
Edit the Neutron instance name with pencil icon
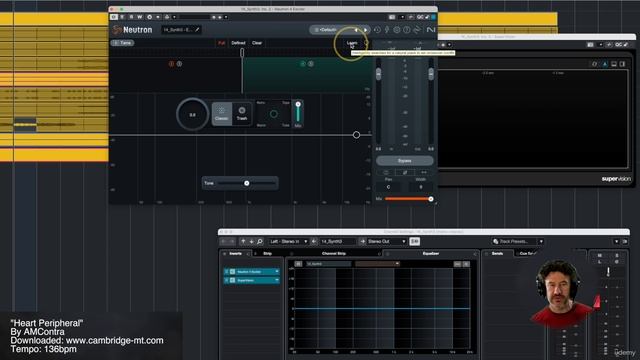(x=197, y=30)
